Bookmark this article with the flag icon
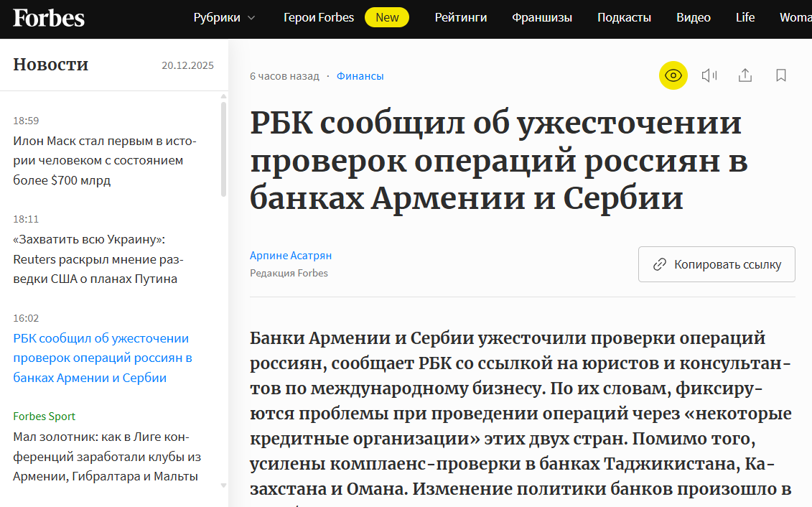The width and height of the screenshot is (812, 507). [x=781, y=75]
